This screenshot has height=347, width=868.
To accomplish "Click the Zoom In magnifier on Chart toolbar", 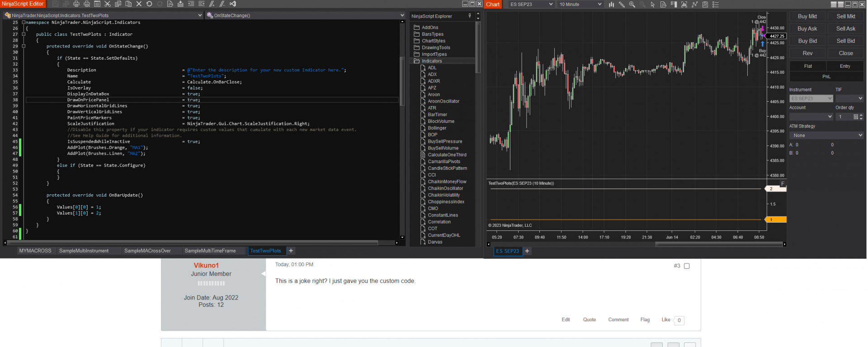I will tap(632, 5).
